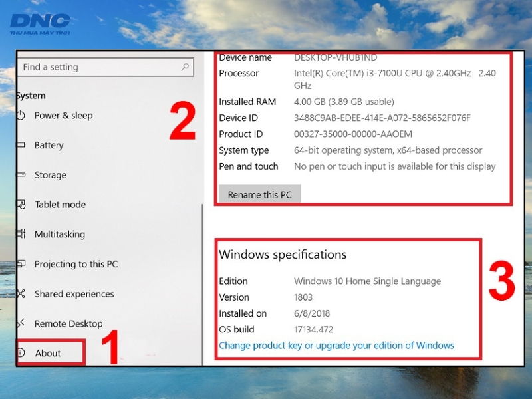This screenshot has height=399, width=532.
Task: Select the Intel Core i3-7100U processor text
Action: tap(395, 79)
